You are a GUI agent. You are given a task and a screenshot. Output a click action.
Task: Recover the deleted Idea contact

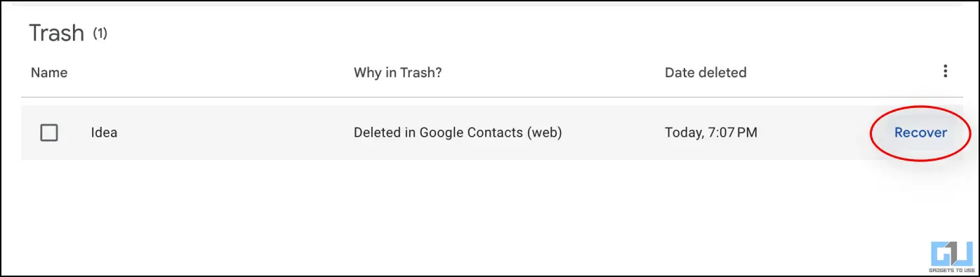coord(920,133)
